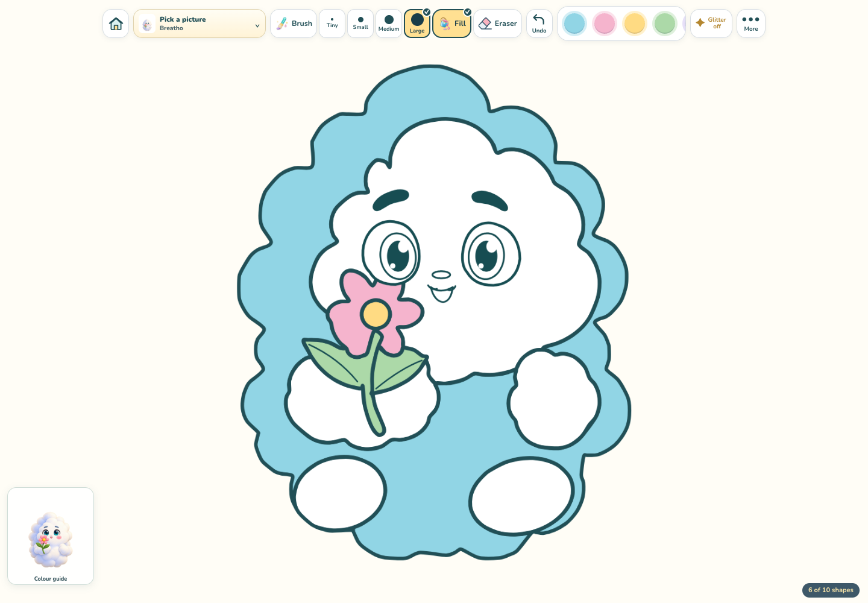Choose the Tiny brush size

pyautogui.click(x=332, y=24)
